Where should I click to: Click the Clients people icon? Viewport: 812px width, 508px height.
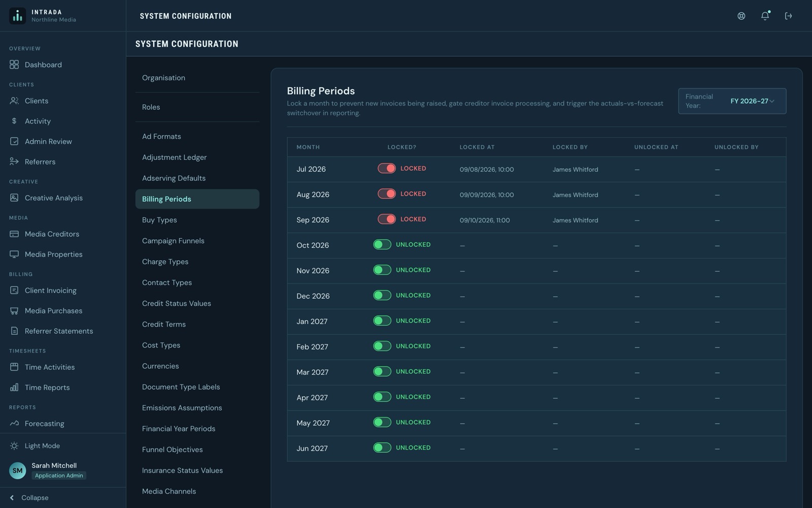[x=14, y=101]
